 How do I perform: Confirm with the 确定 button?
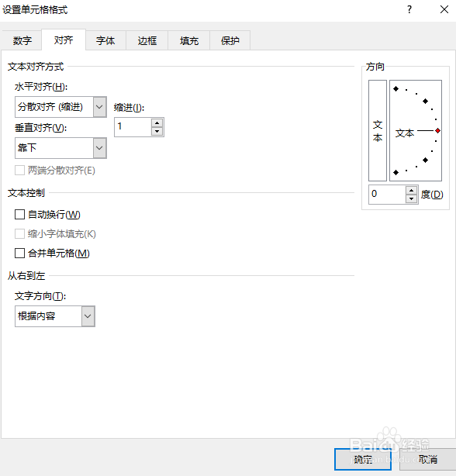click(x=363, y=459)
